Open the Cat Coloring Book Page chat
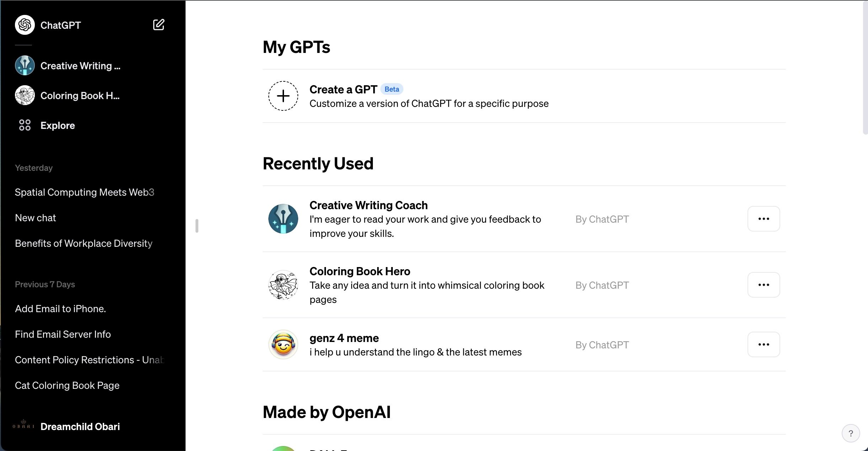This screenshot has height=451, width=868. pos(67,385)
